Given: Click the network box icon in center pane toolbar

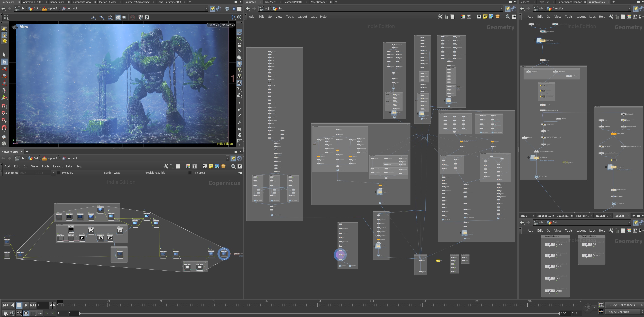Looking at the screenshot, I should 479,17.
